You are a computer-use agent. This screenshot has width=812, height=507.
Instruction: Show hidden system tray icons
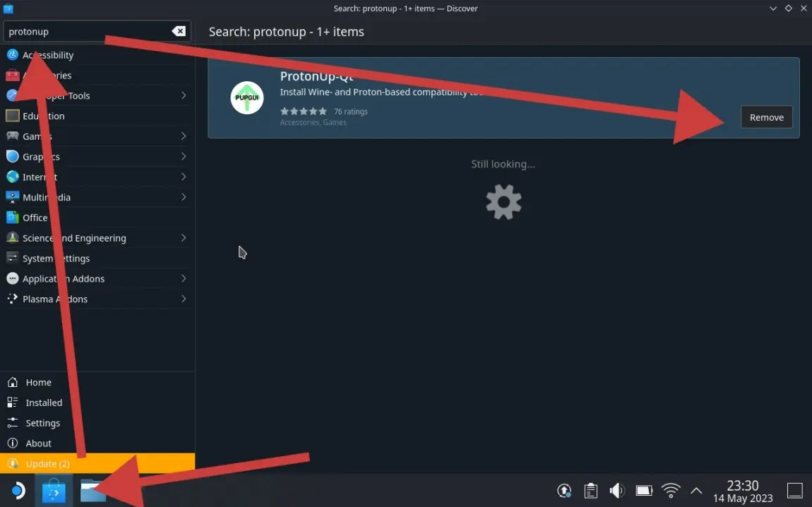[696, 491]
